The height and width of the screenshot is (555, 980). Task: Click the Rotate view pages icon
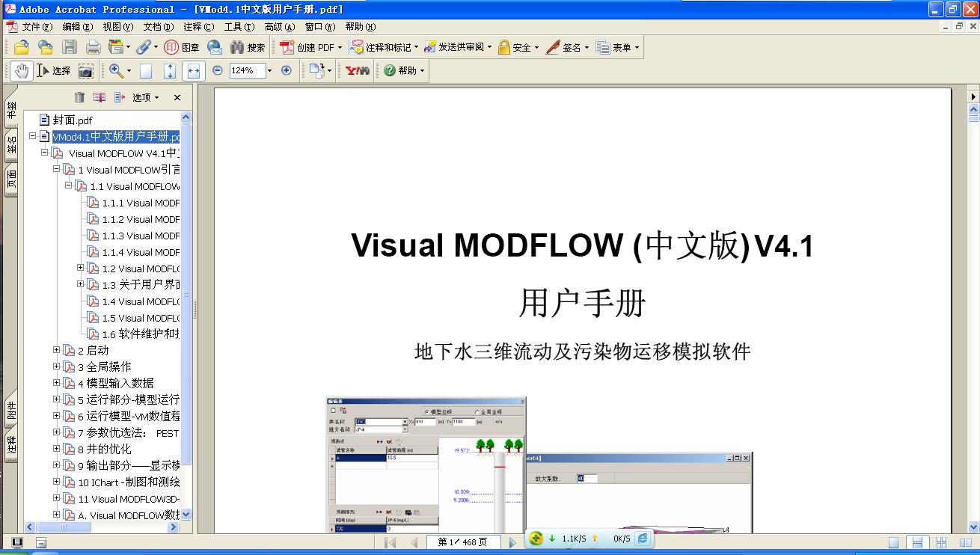[x=316, y=70]
